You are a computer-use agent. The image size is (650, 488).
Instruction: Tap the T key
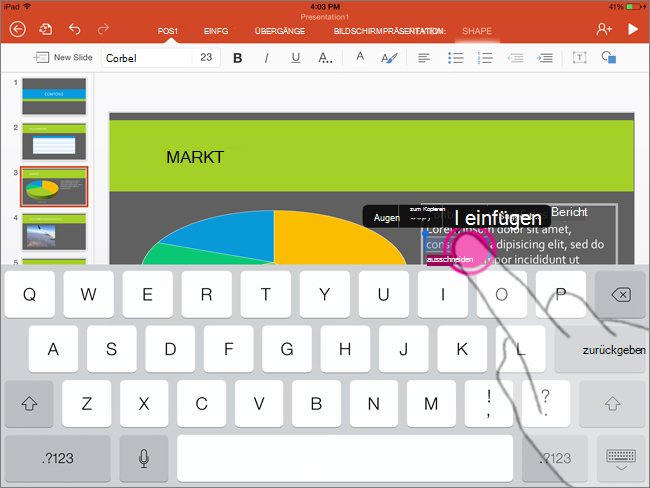(x=266, y=295)
